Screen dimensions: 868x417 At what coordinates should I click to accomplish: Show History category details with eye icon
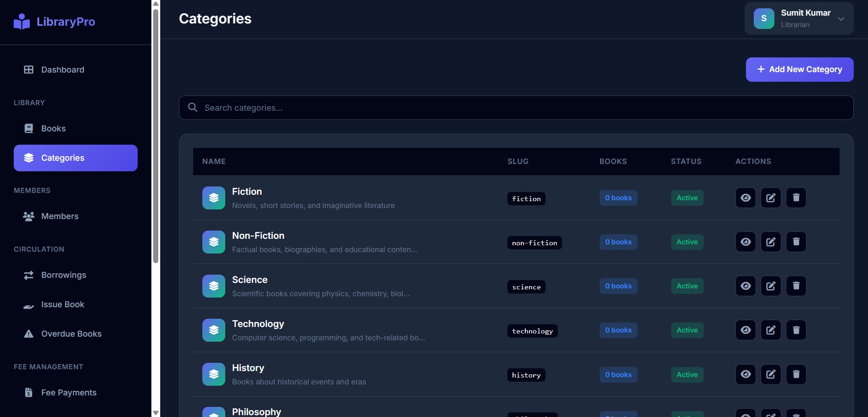[746, 375]
